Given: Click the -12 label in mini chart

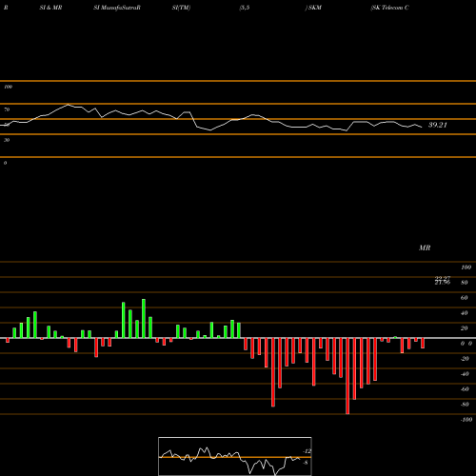Looking at the screenshot, I should click(307, 451).
